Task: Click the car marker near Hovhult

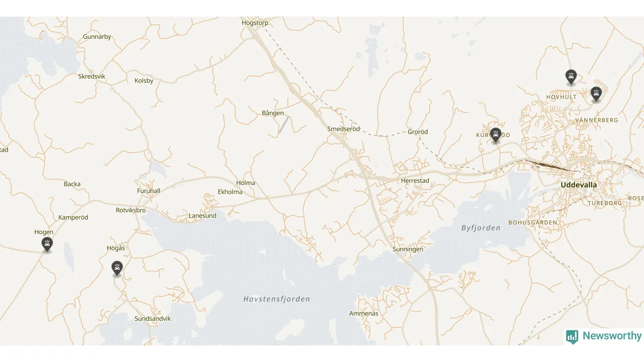Action: click(571, 77)
